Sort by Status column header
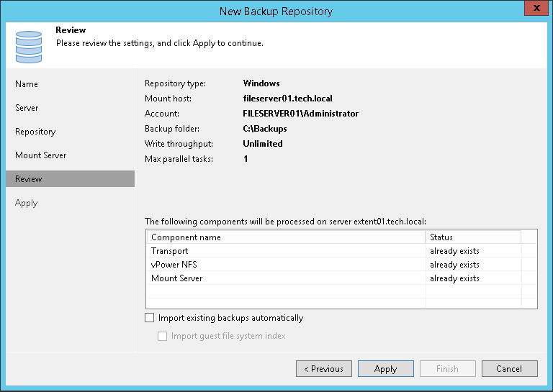Image resolution: width=553 pixels, height=392 pixels. (472, 237)
